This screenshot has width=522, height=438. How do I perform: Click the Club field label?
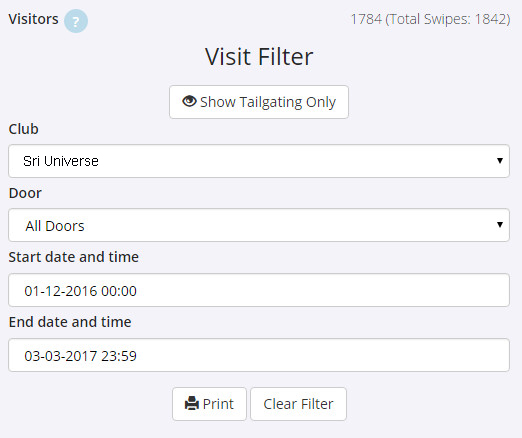pyautogui.click(x=23, y=129)
